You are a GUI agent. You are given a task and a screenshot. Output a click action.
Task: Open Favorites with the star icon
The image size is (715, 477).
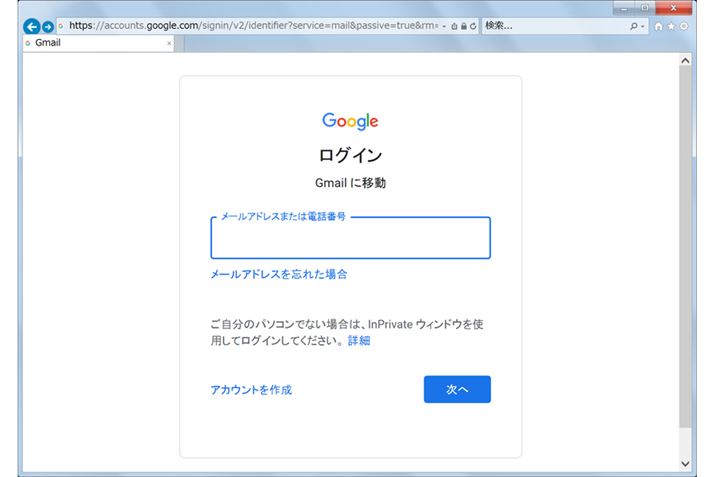[x=671, y=26]
